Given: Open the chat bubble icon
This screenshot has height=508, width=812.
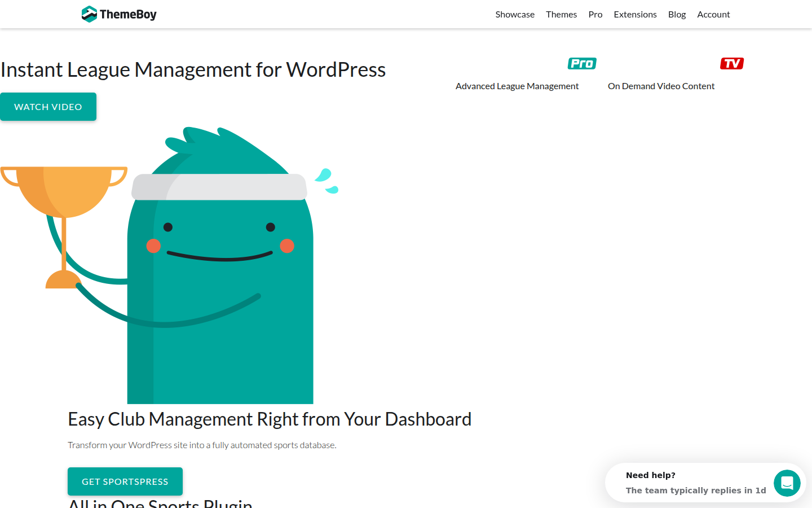Looking at the screenshot, I should tap(787, 483).
